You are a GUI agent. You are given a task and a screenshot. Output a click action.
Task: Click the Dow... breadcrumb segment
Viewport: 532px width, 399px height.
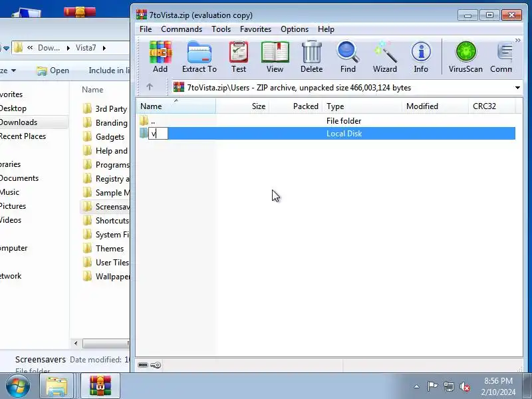49,48
